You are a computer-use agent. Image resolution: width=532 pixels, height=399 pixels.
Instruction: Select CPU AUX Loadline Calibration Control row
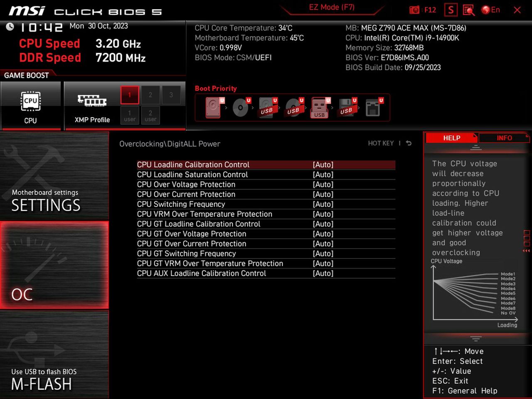(266, 273)
